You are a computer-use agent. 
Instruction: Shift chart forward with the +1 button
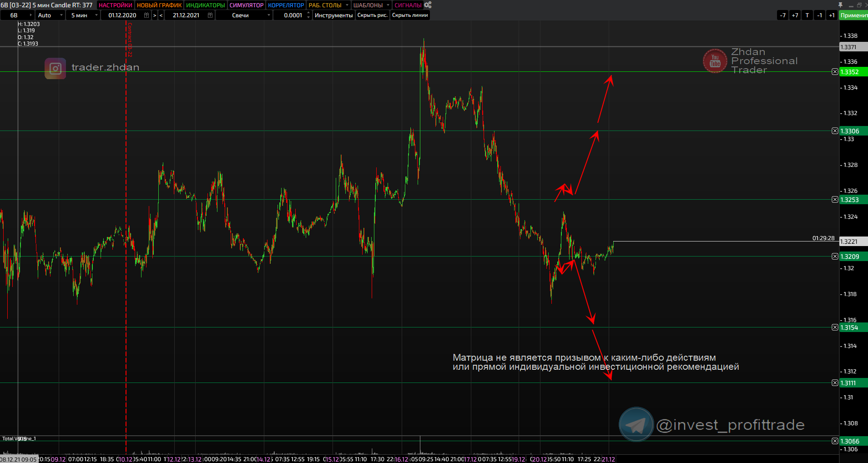[x=832, y=15]
